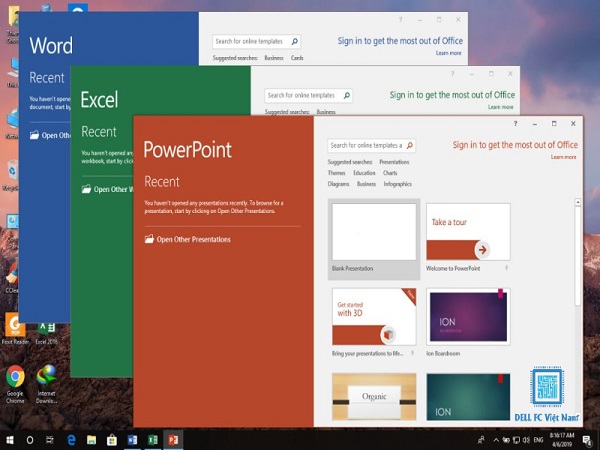Click Learn more in the Word window
The width and height of the screenshot is (600, 450).
point(448,53)
